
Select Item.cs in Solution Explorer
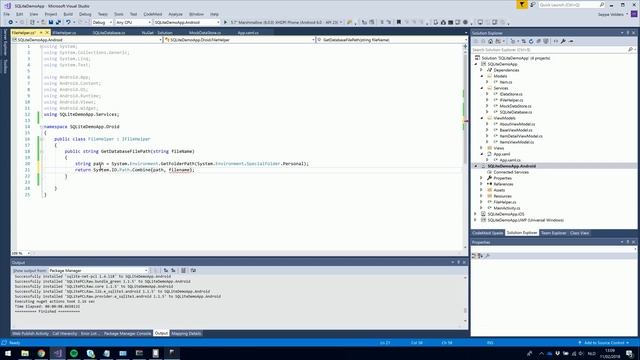[x=506, y=82]
